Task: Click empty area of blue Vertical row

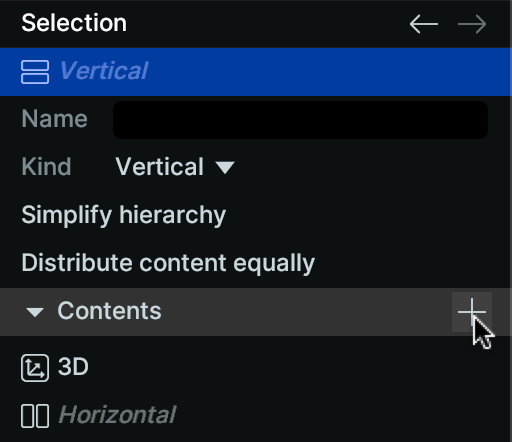Action: point(328,72)
